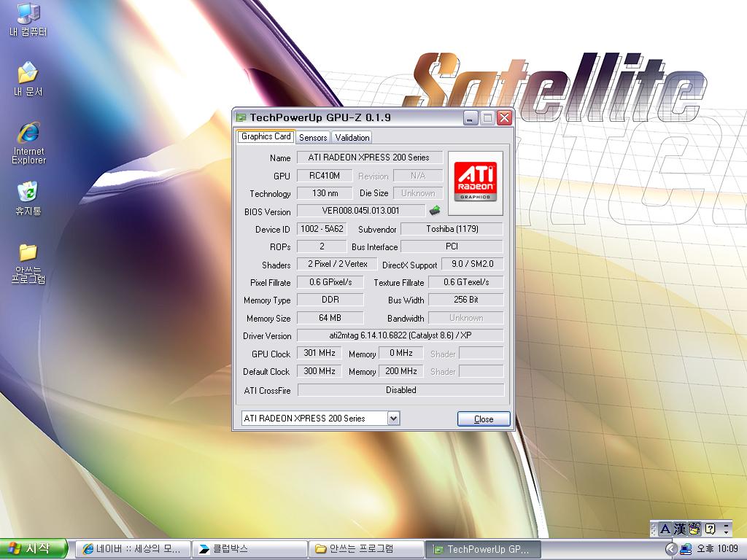Open the 시작 Start menu
This screenshot has height=560, width=747.
click(32, 549)
